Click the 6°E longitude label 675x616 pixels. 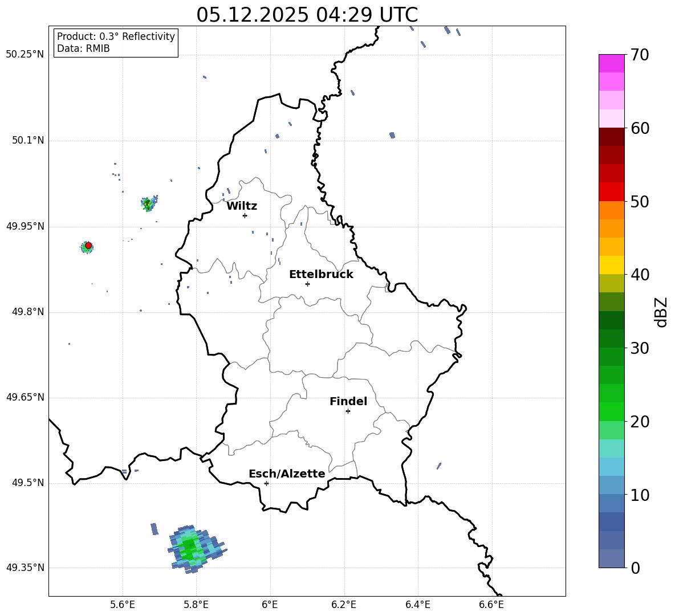270,605
